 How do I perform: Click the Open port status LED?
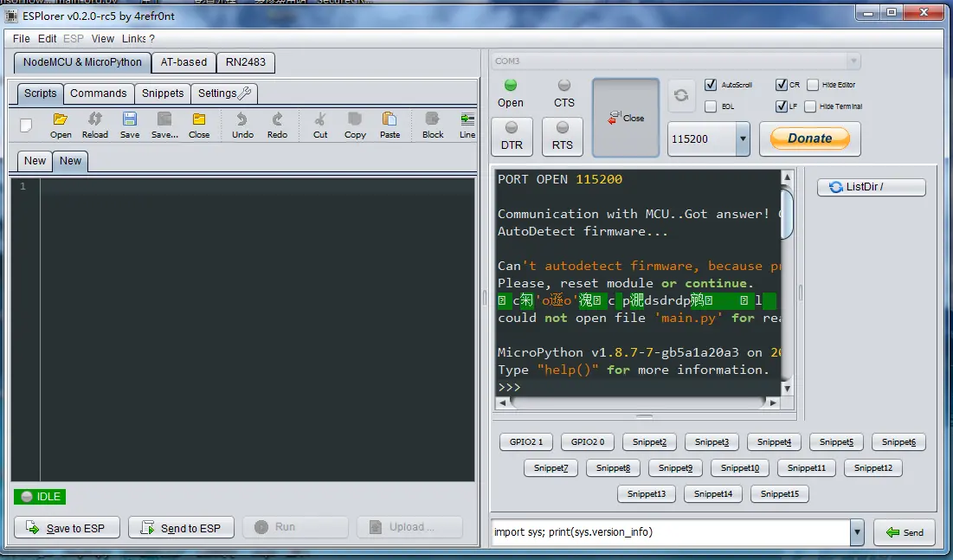[511, 85]
